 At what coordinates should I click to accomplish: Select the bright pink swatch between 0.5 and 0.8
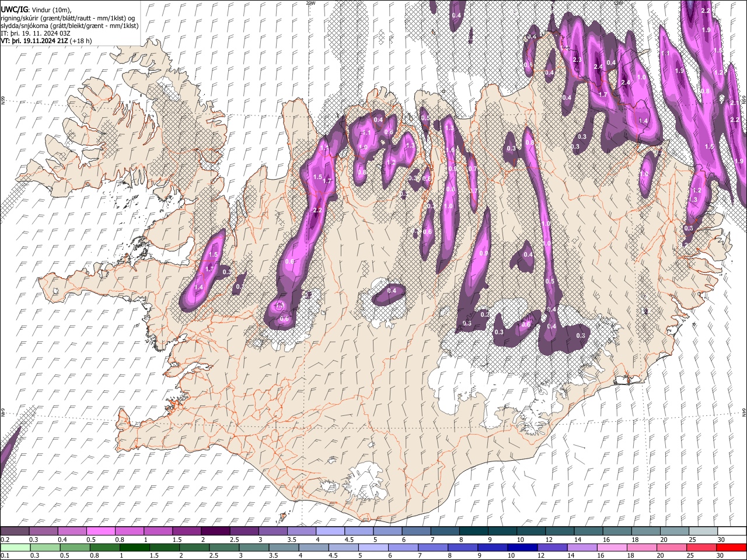100,531
